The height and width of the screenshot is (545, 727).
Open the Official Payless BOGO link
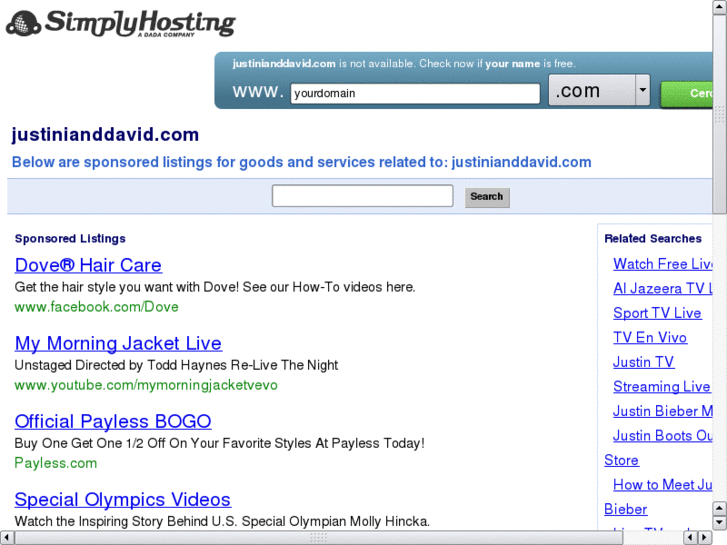click(113, 422)
